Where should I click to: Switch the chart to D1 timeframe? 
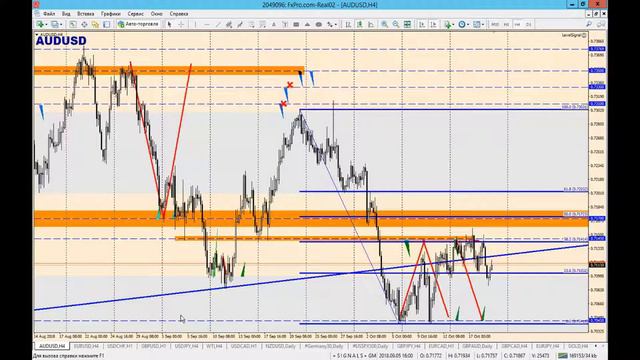[x=529, y=24]
